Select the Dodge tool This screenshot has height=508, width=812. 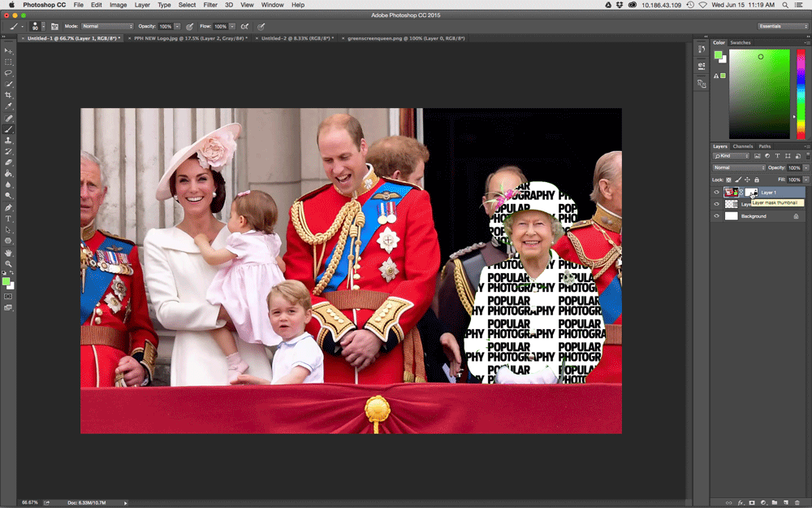[8, 196]
